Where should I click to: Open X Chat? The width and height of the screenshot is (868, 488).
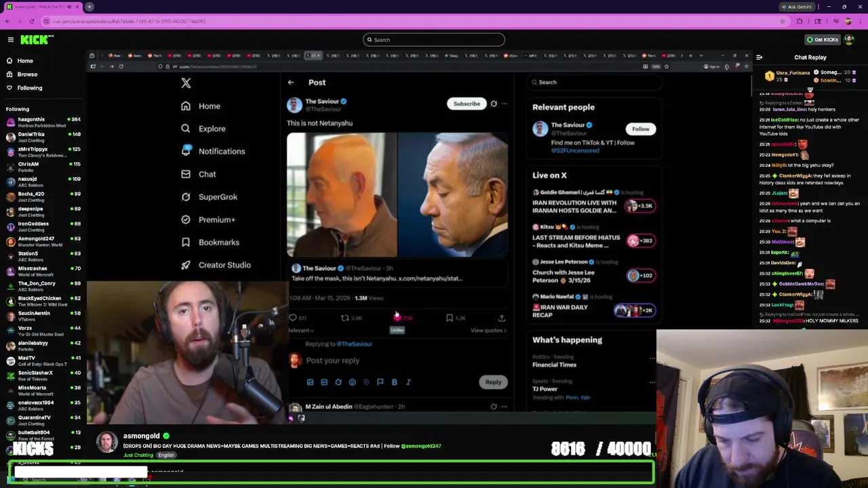point(198,174)
